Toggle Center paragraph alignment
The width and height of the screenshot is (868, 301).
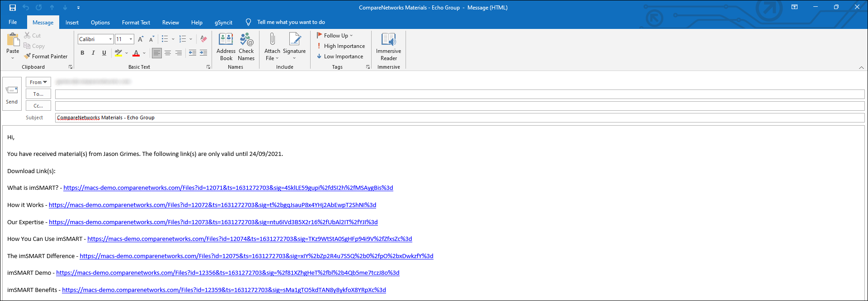pyautogui.click(x=168, y=53)
